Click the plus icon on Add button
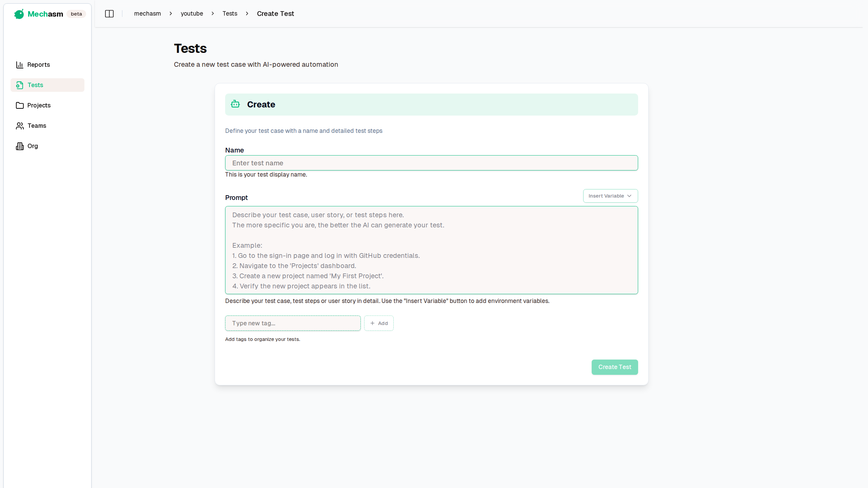The image size is (868, 488). tap(372, 323)
